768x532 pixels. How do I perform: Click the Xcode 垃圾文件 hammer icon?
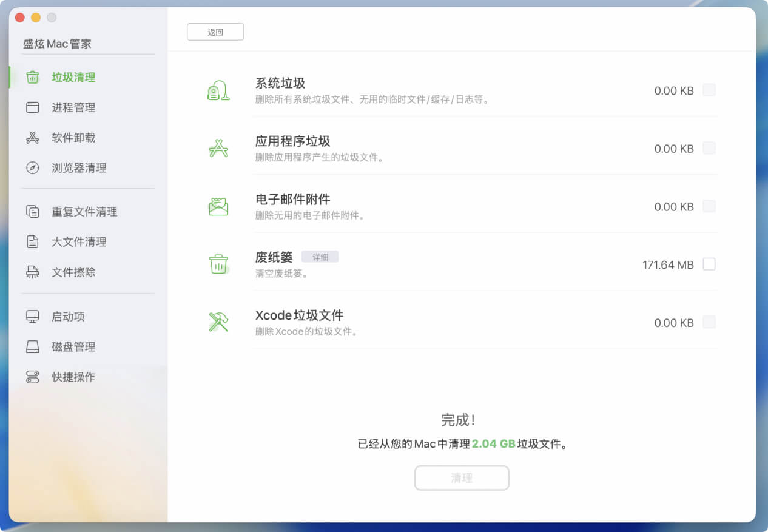218,322
